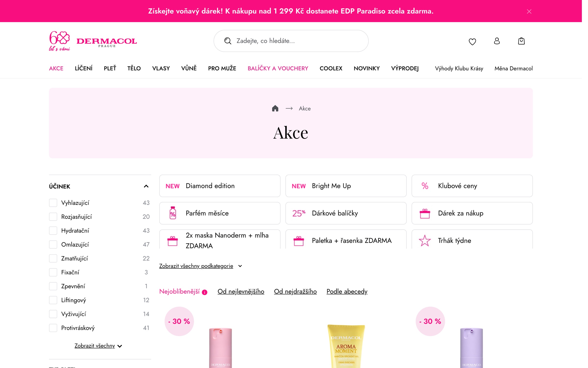588x368 pixels.
Task: Open the LÍČENÍ menu
Action: (84, 68)
